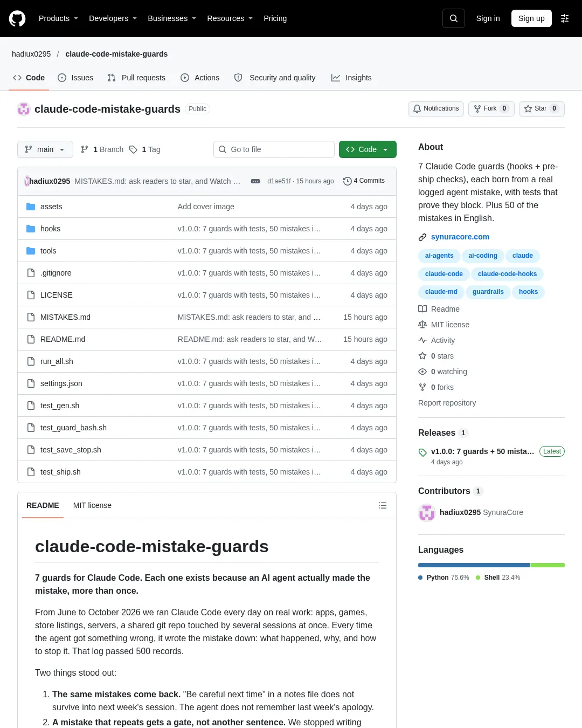Filter by guardrails topic
Screen dimensions: 582x728
488,292
